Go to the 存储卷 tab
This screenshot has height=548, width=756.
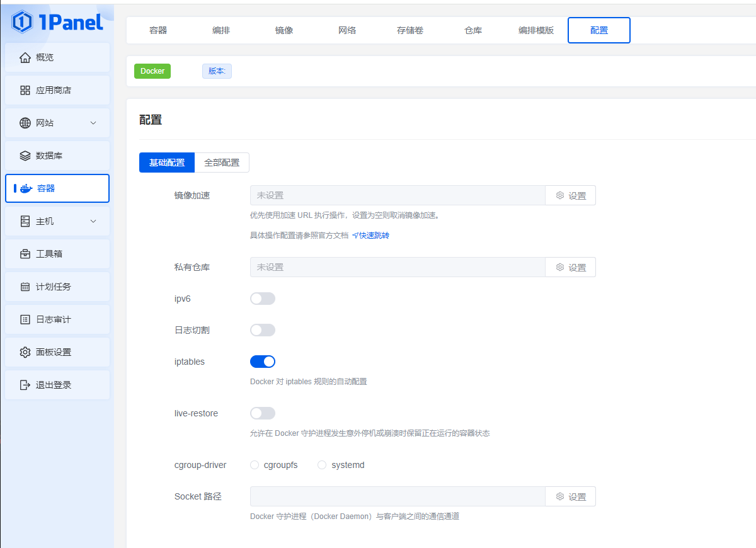(x=410, y=30)
